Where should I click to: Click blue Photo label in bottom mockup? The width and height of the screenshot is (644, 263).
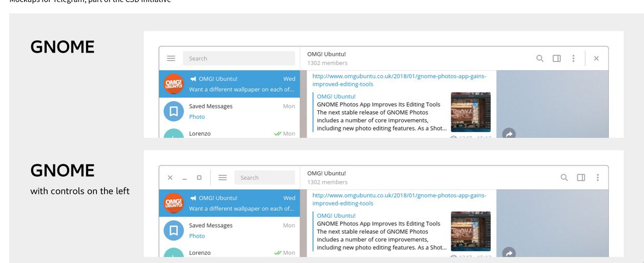(x=197, y=236)
